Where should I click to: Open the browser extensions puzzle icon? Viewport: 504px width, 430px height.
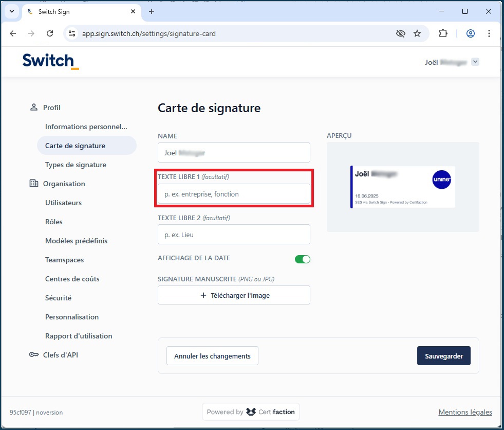443,33
